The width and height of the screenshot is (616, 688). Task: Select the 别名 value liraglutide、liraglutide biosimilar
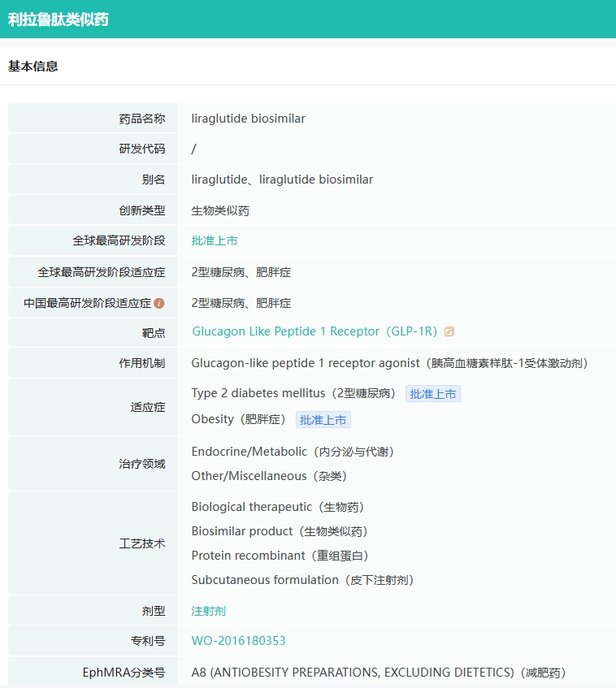coord(282,180)
